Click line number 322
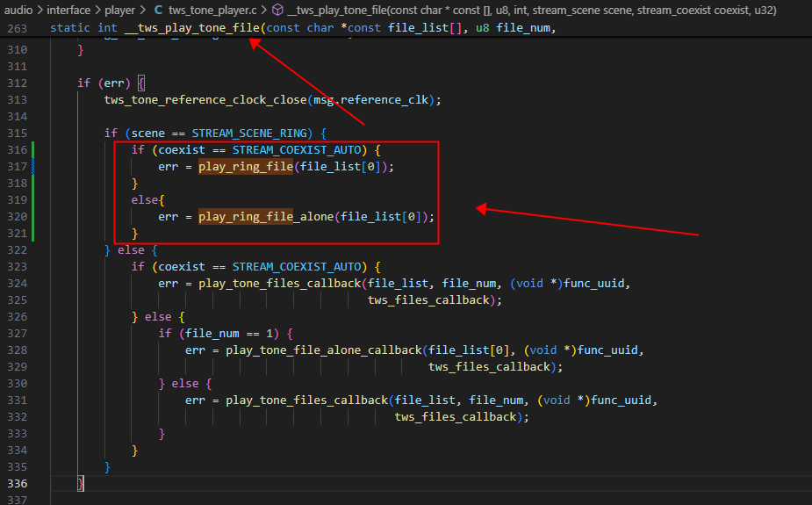This screenshot has height=505, width=812. 17,250
